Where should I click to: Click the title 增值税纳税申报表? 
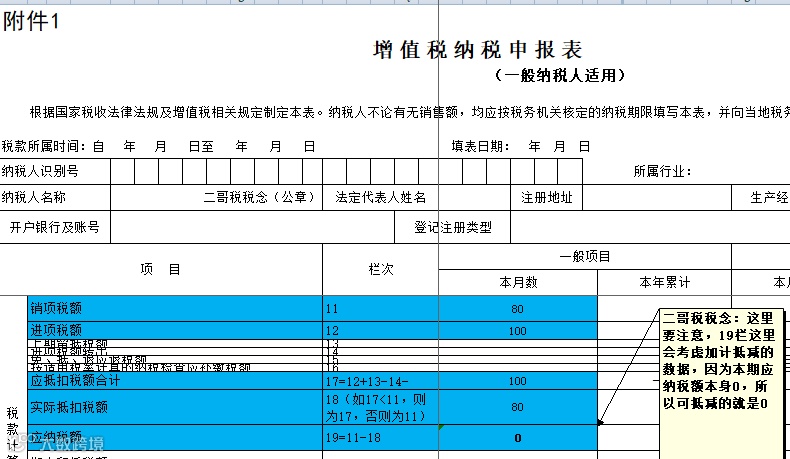478,50
